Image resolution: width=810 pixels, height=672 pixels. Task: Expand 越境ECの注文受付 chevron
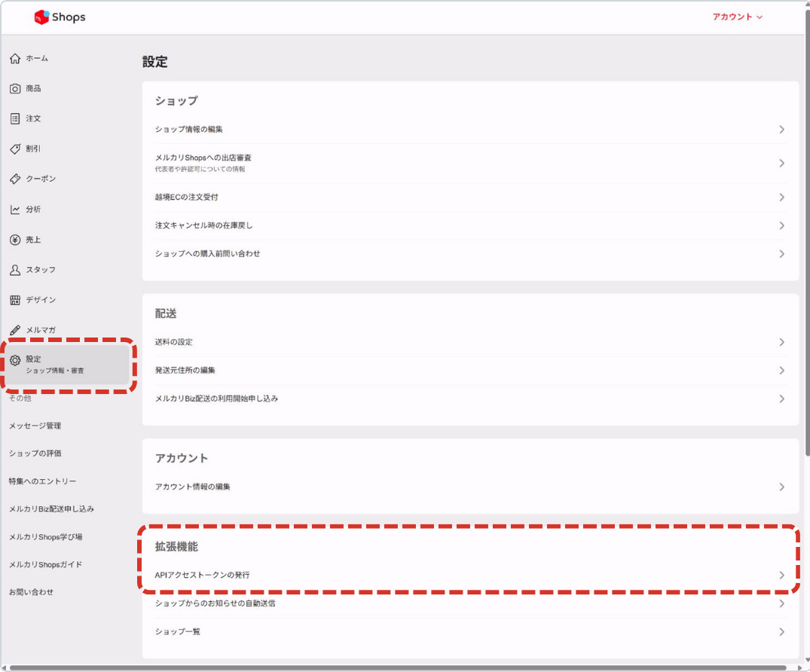coord(781,197)
